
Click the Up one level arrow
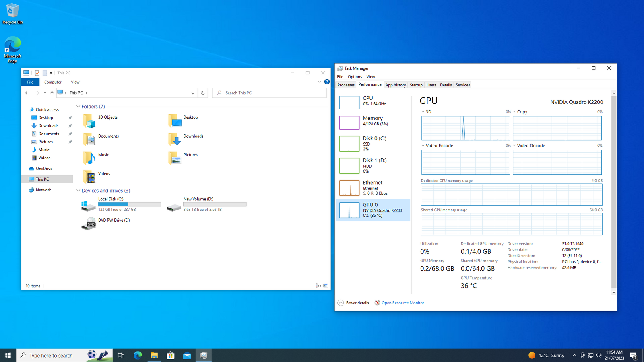tap(52, 93)
